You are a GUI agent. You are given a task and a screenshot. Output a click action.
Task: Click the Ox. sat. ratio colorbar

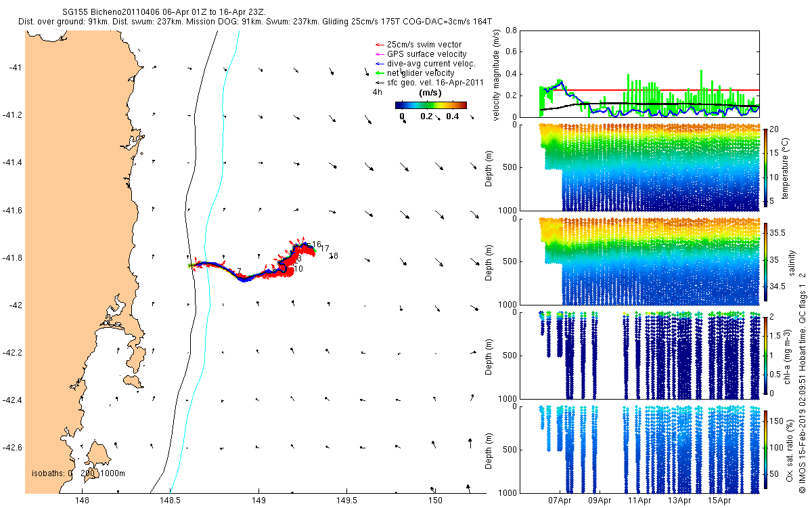(x=765, y=451)
